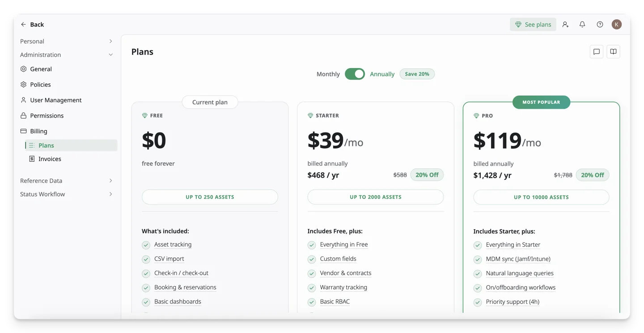This screenshot has width=644, height=333.
Task: Open the K profile avatar
Action: [x=617, y=25]
